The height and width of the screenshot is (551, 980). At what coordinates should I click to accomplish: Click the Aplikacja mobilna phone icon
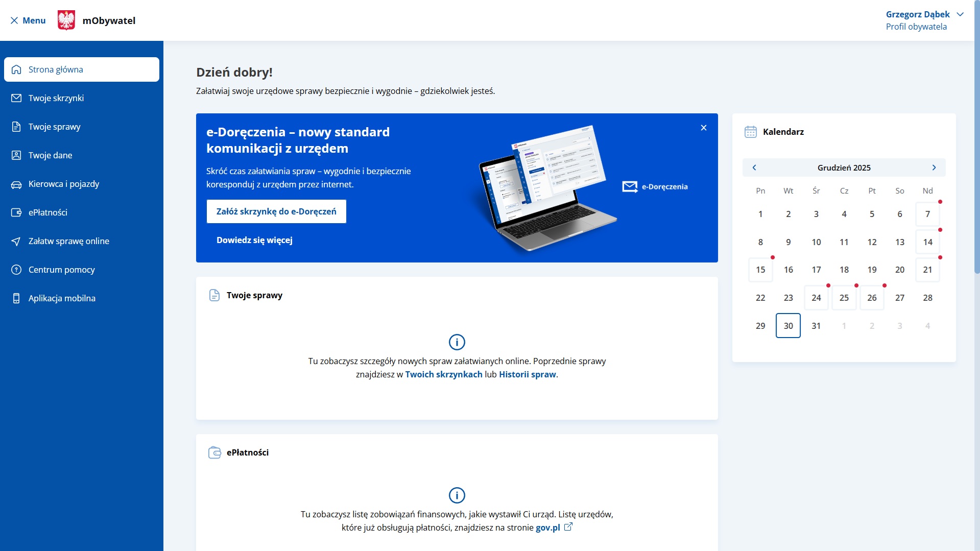(16, 298)
